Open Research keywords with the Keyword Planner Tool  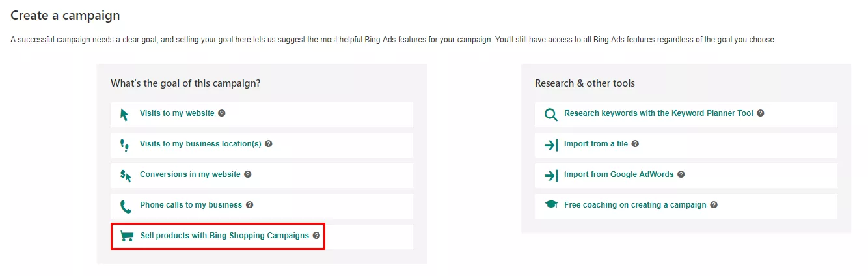click(686, 115)
